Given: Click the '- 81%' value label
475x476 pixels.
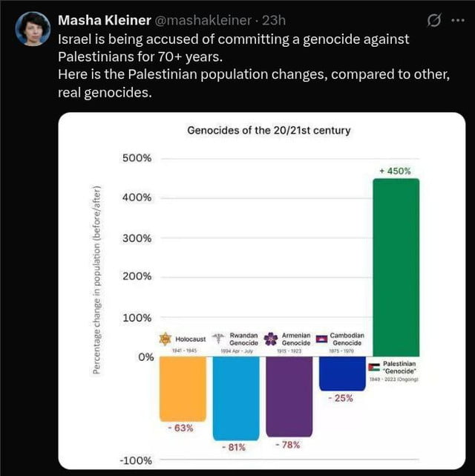Looking at the screenshot, I should [235, 447].
